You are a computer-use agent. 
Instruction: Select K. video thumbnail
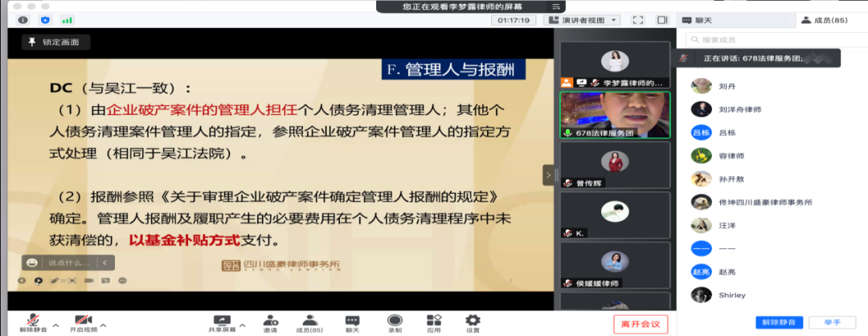[615, 215]
